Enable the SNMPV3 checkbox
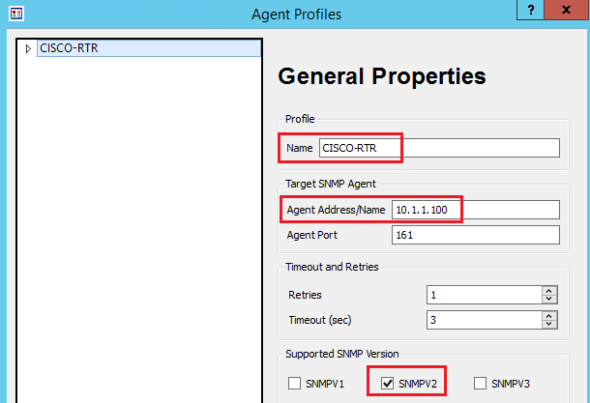 (480, 383)
